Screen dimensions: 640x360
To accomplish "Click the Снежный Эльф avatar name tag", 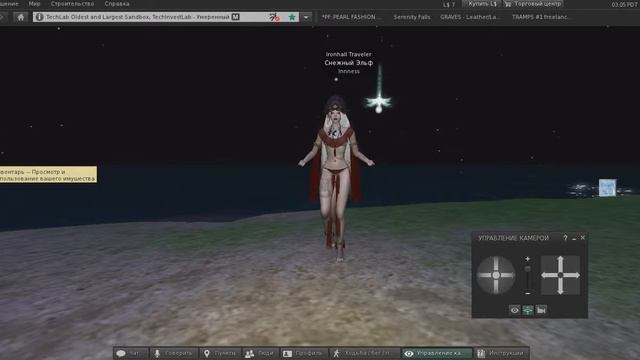I will (349, 63).
